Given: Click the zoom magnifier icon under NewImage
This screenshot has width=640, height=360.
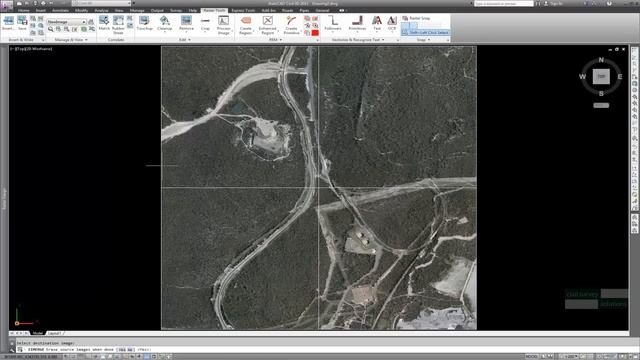Looking at the screenshot, I should click(51, 29).
